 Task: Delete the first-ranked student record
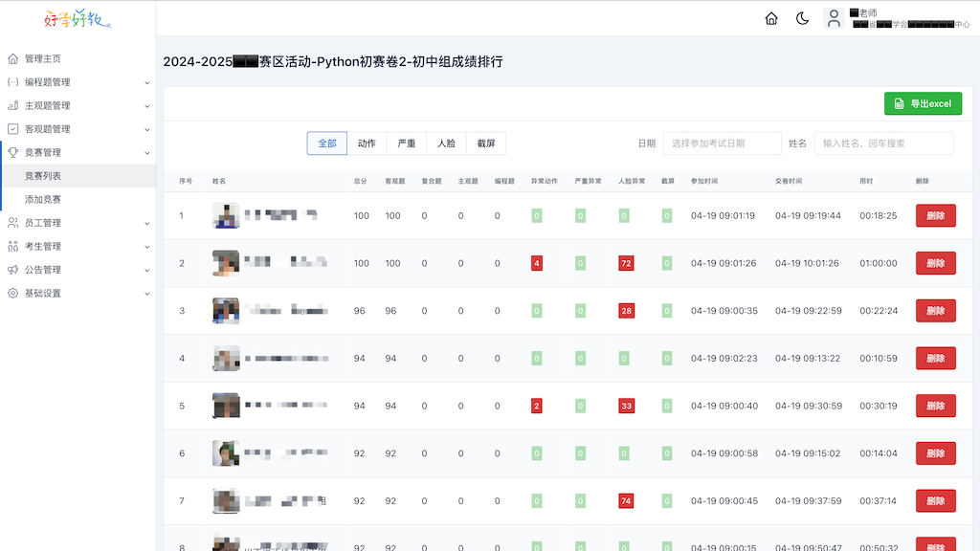point(934,215)
